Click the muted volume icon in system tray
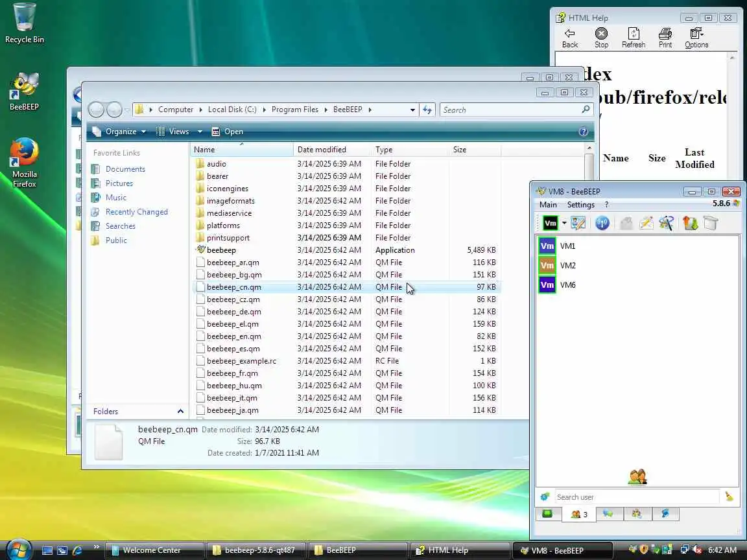Image resolution: width=747 pixels, height=560 pixels. tap(697, 550)
